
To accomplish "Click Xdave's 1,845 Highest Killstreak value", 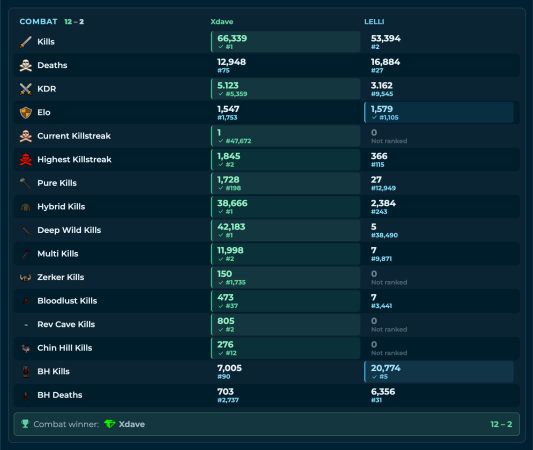I will tap(229, 156).
